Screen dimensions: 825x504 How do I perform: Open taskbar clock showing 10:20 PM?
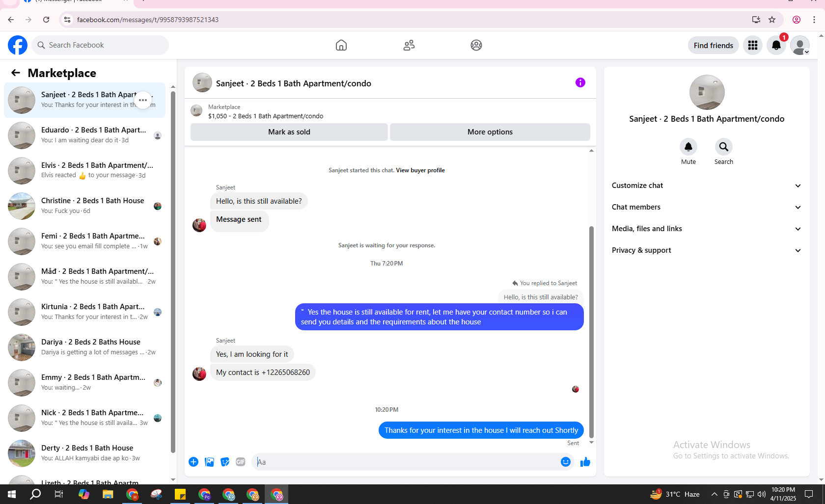click(783, 494)
